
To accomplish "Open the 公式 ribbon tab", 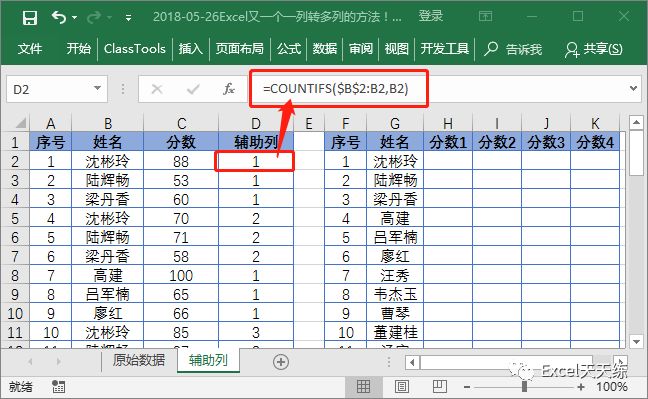I will (289, 49).
